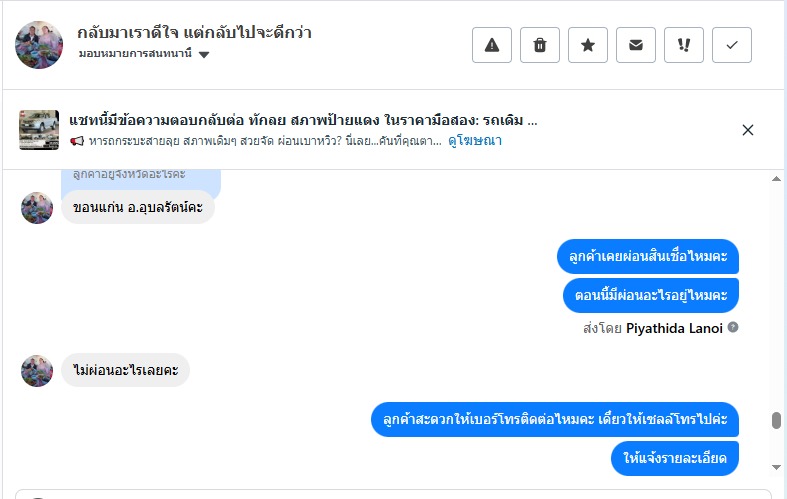Click the info icon beside Piyathida Lanoi
This screenshot has height=499, width=787.
[x=733, y=327]
